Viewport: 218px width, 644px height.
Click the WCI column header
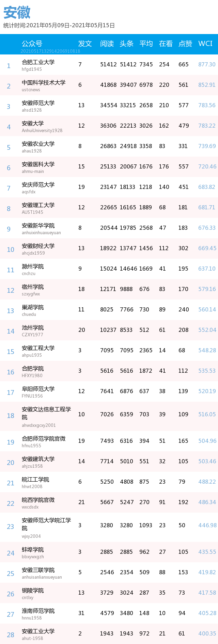click(205, 44)
